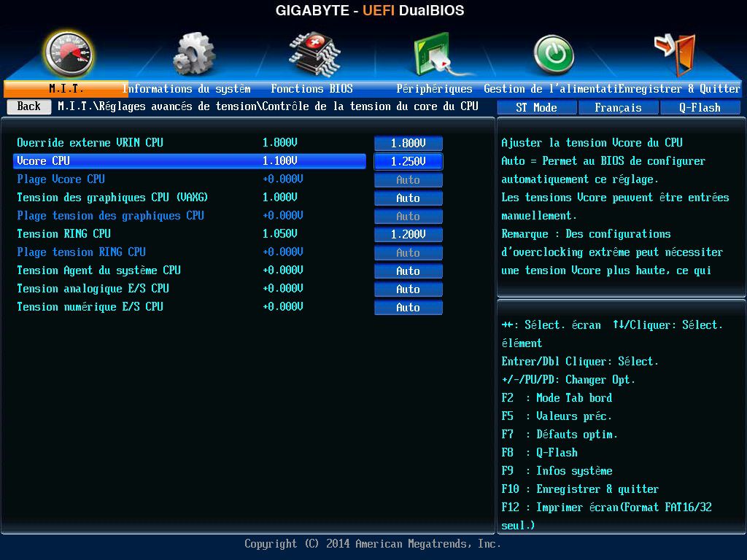Viewport: 747px width, 560px height.
Task: Select the highlighted Vcore CPU row
Action: click(190, 161)
